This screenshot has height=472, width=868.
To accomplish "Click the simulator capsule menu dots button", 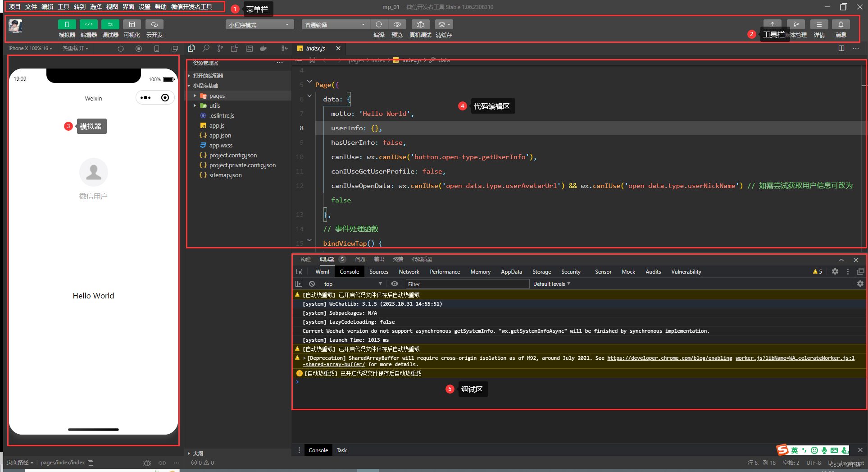I will [145, 98].
